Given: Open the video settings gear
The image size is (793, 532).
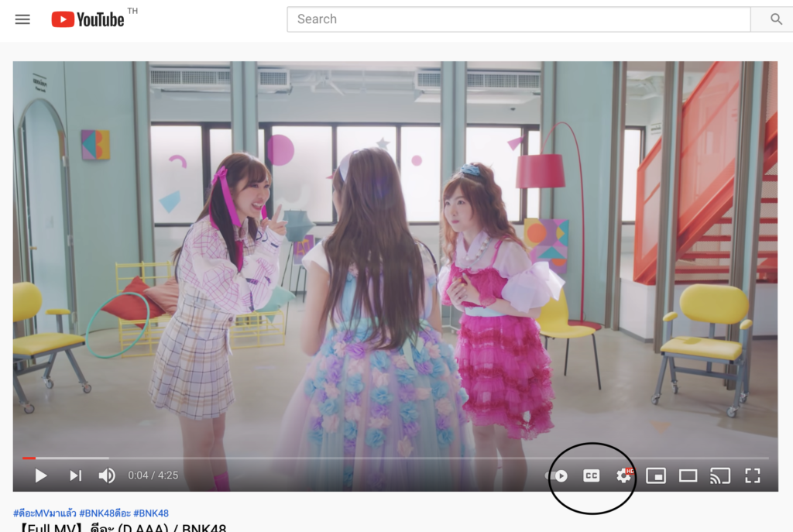Looking at the screenshot, I should point(623,475).
